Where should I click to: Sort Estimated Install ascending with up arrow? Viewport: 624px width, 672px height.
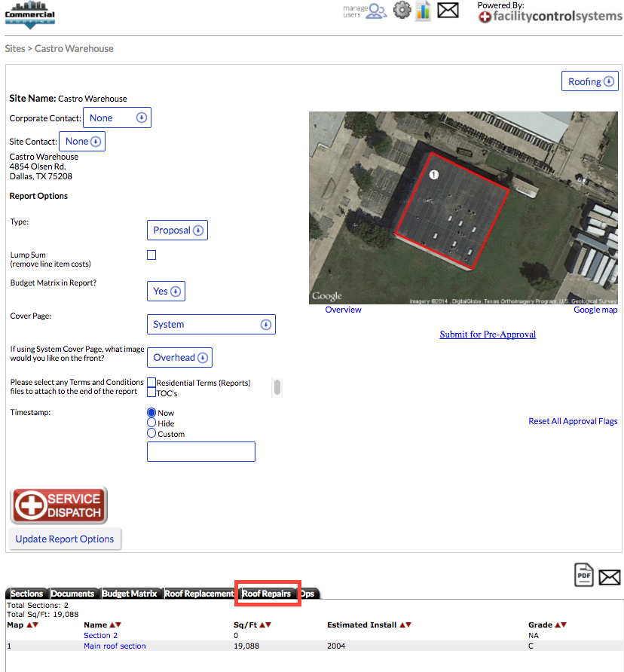pyautogui.click(x=402, y=625)
